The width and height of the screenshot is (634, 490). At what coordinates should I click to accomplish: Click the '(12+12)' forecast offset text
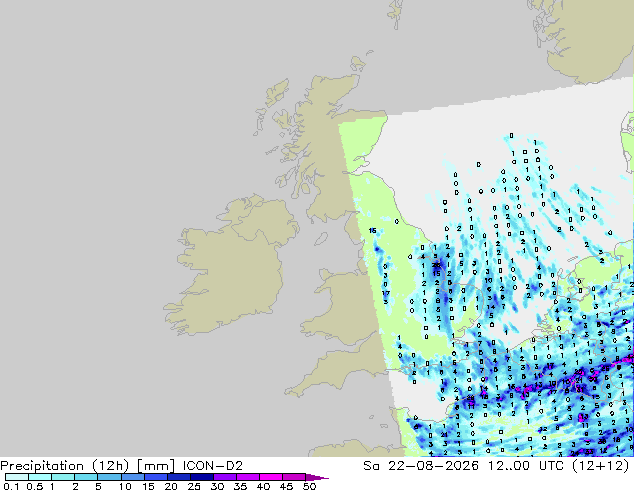point(601,466)
